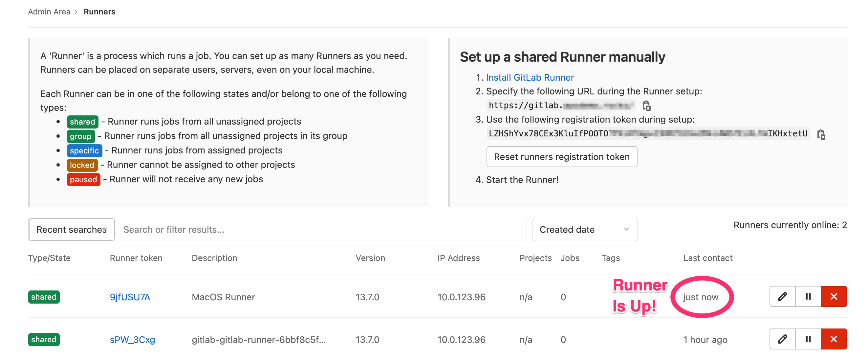Click the 'just now' last contact value

coord(701,297)
